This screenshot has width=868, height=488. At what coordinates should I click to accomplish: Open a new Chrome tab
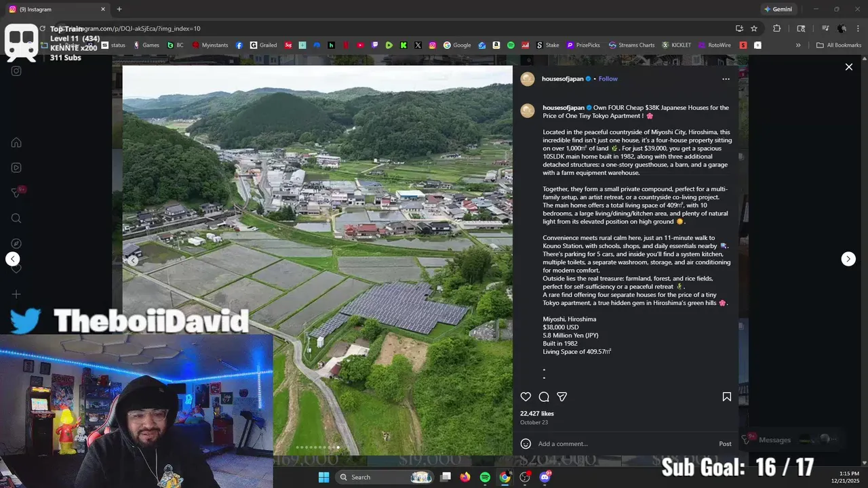pos(119,9)
